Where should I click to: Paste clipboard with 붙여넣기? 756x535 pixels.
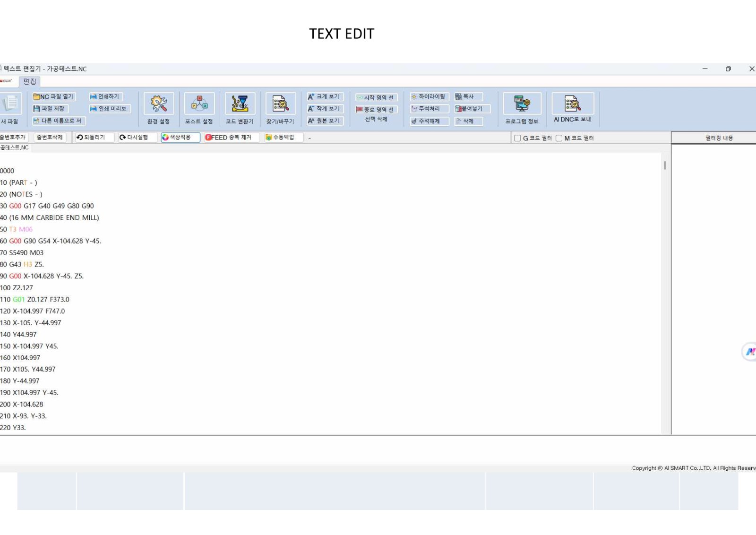coord(472,109)
